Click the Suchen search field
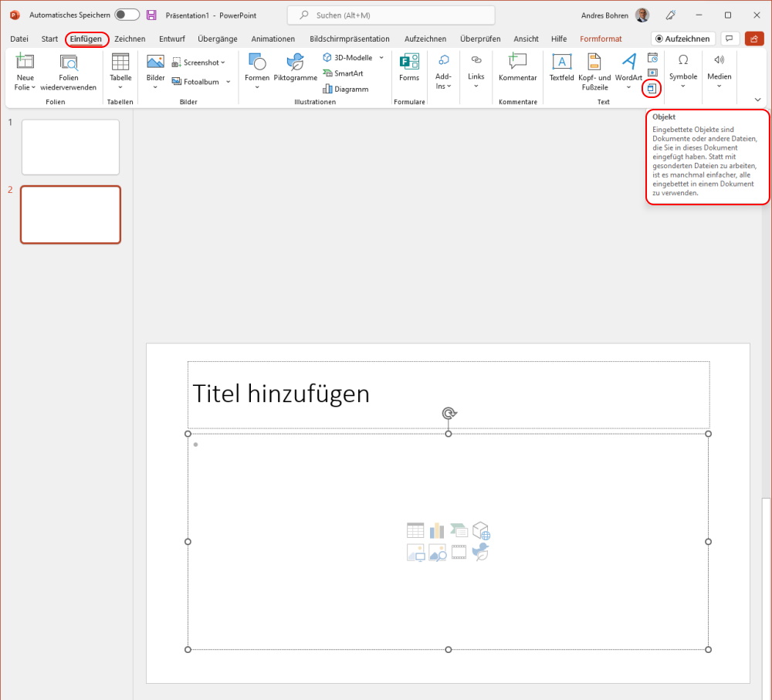Image resolution: width=772 pixels, height=700 pixels. pos(391,15)
